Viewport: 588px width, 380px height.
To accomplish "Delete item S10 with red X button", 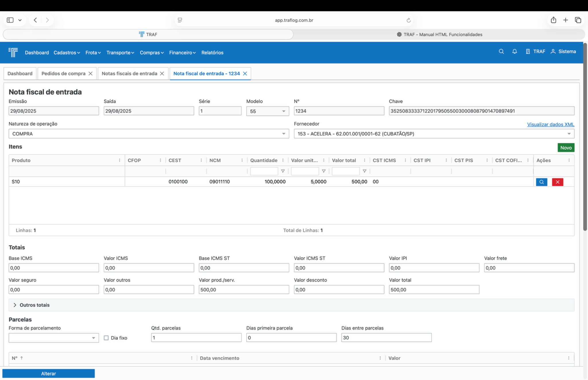I will (x=557, y=182).
